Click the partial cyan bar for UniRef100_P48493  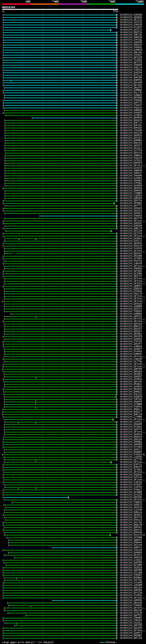pos(79,216)
